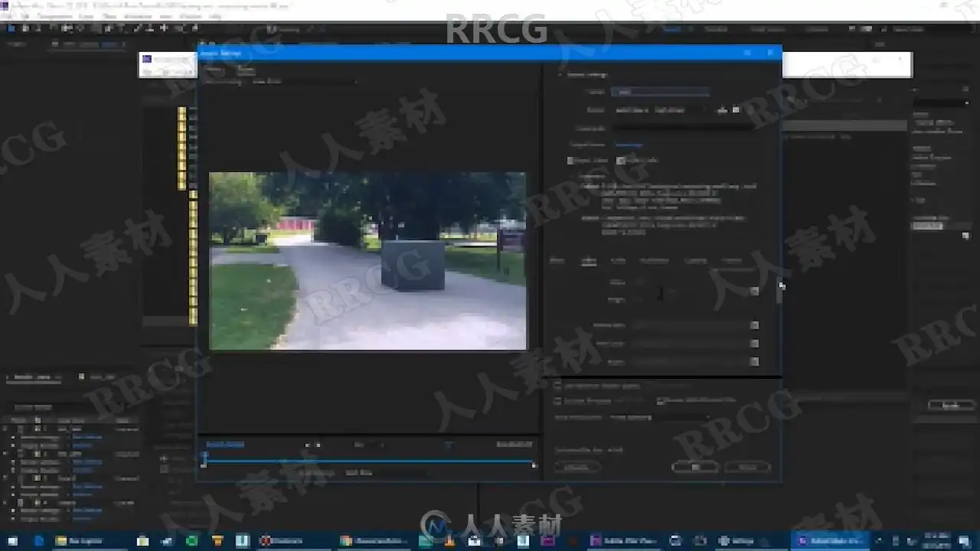Click the video preview thumbnail
This screenshot has width=980, height=551.
[367, 261]
